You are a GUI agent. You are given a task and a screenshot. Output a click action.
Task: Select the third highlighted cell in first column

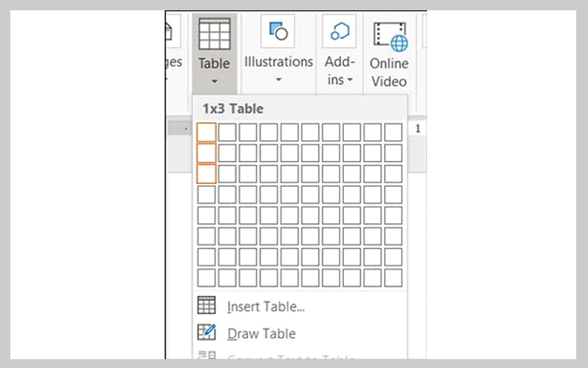click(x=207, y=174)
